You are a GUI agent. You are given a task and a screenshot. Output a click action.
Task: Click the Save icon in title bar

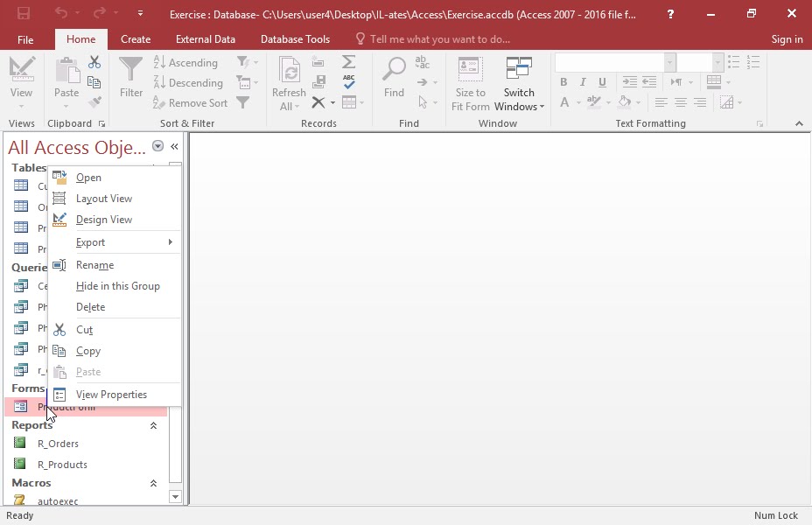click(24, 14)
